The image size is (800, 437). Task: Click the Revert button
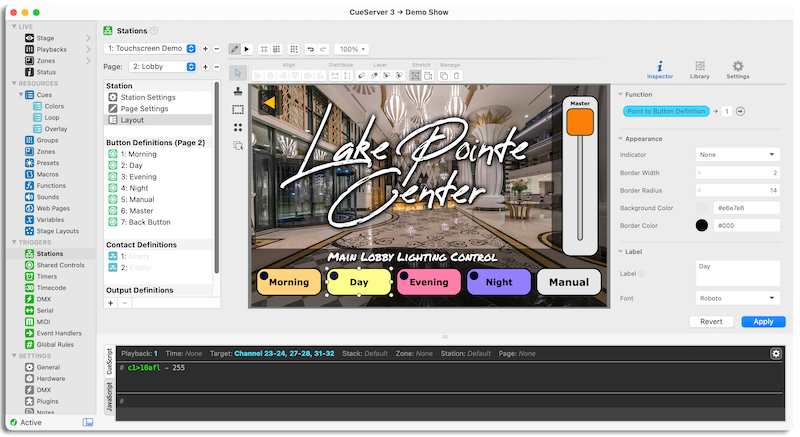(711, 322)
